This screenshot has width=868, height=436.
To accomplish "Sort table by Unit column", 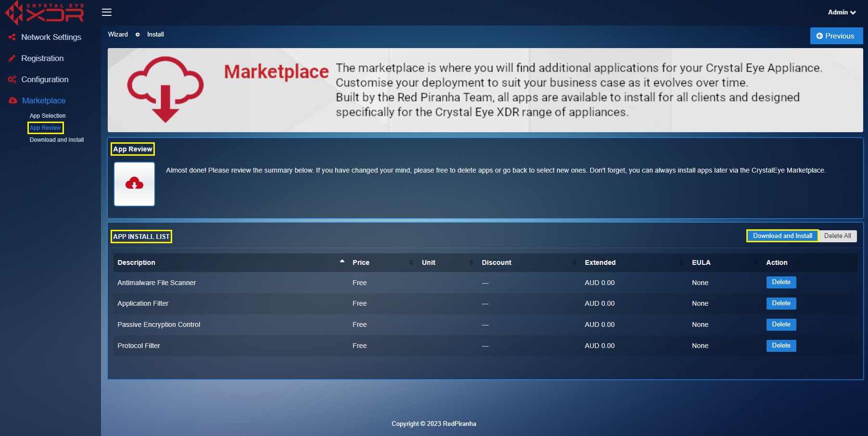I will [448, 262].
